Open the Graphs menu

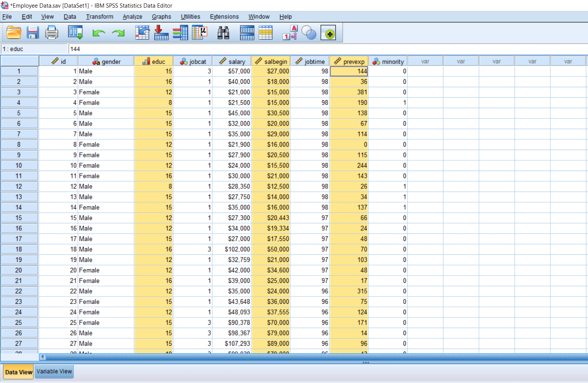(x=162, y=17)
